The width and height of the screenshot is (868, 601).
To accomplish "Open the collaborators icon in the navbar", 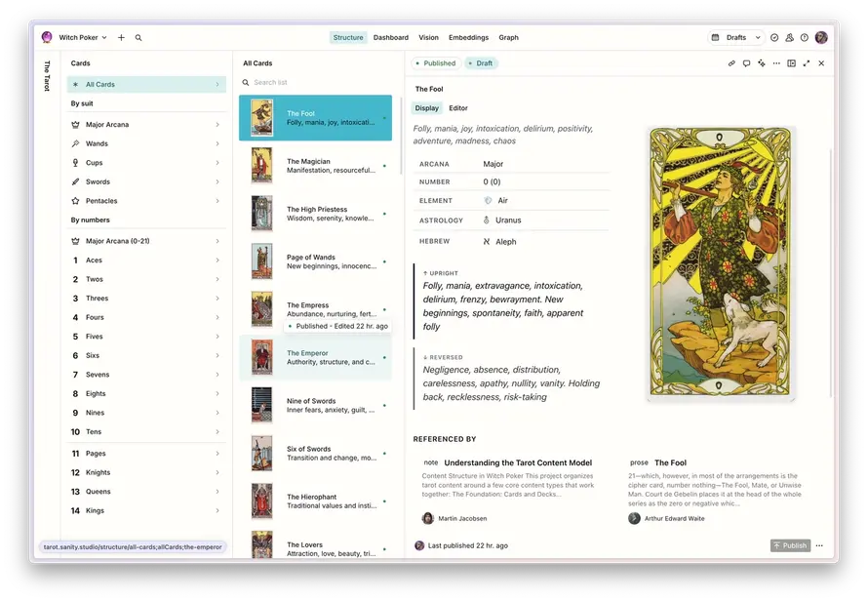I will [789, 37].
